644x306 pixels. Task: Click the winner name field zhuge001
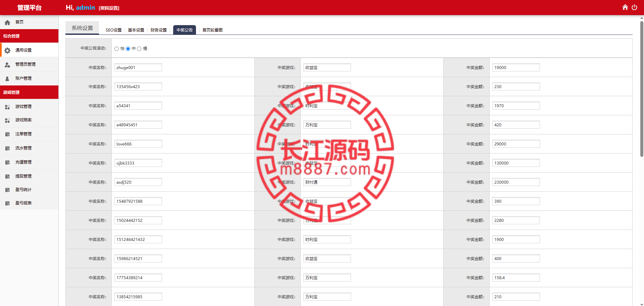click(138, 67)
